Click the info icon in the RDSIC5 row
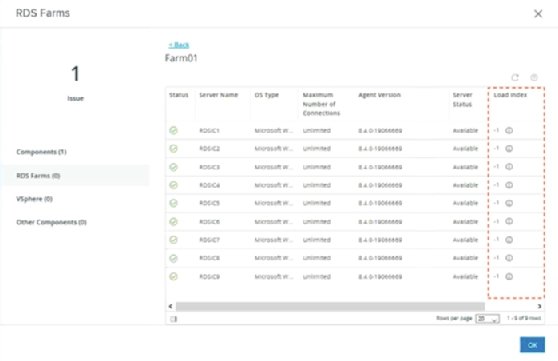558x361 pixels. point(509,203)
